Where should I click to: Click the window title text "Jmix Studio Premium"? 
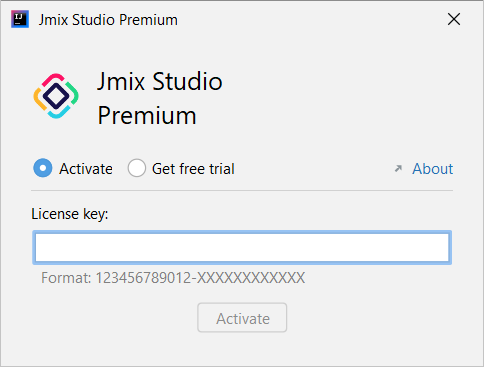pyautogui.click(x=108, y=20)
